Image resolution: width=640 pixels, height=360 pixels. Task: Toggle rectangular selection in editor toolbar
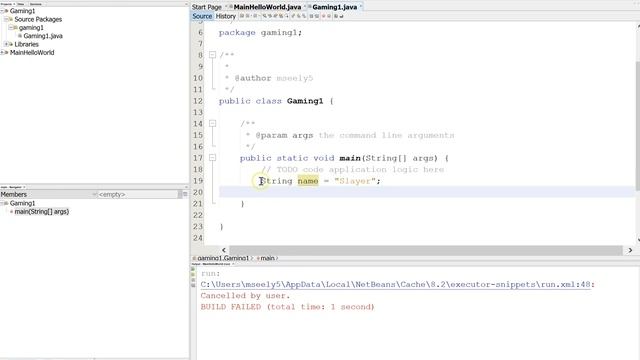(x=286, y=16)
